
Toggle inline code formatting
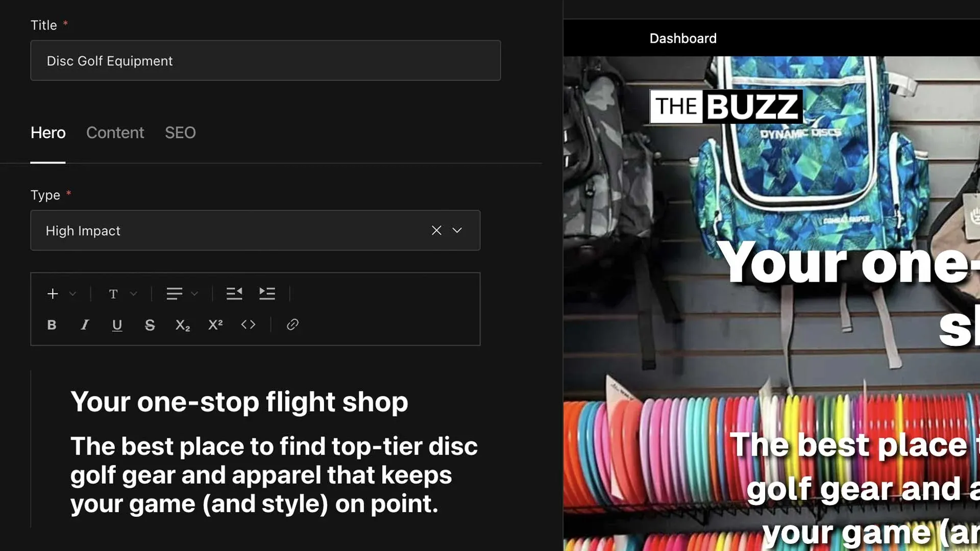[248, 324]
